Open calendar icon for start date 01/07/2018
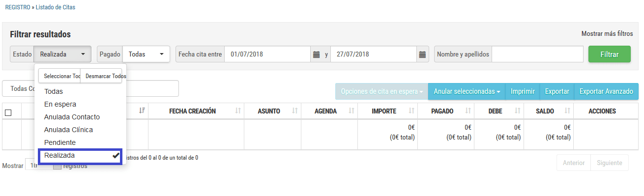This screenshot has width=644, height=196. coord(316,54)
